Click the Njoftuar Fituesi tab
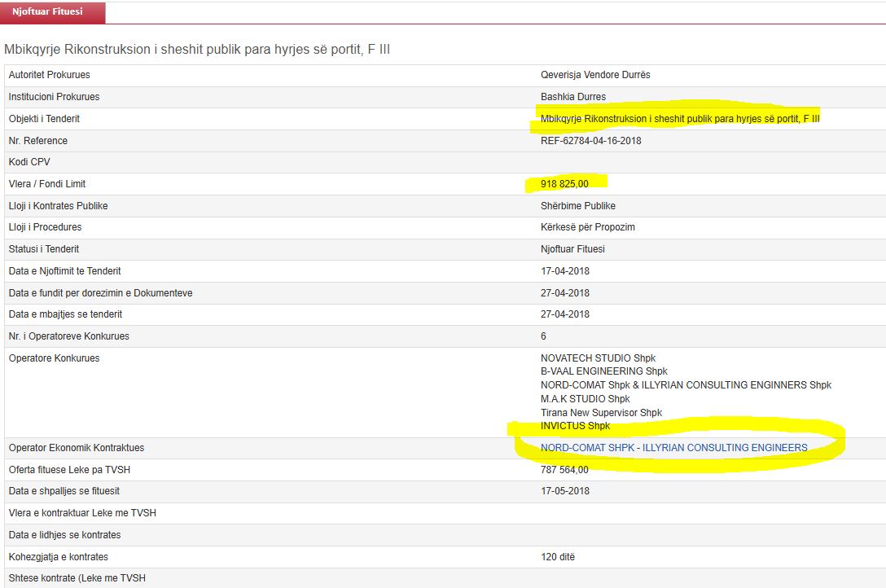 coord(52,12)
